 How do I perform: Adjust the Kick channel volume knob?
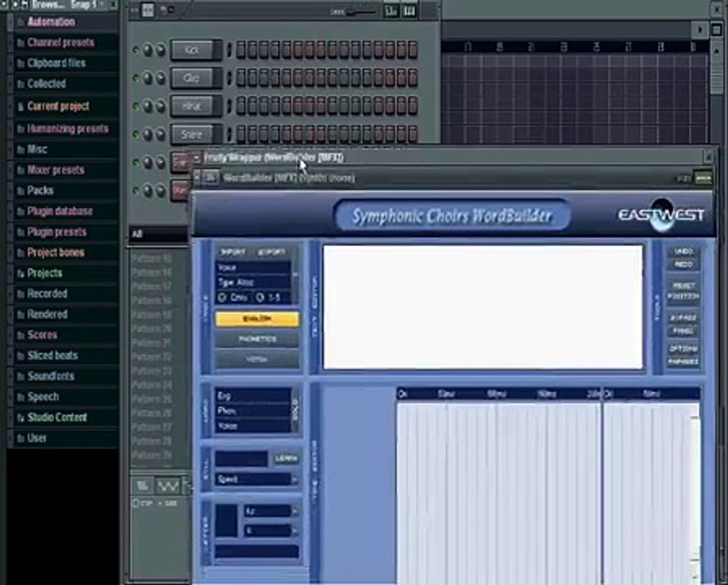pos(160,50)
